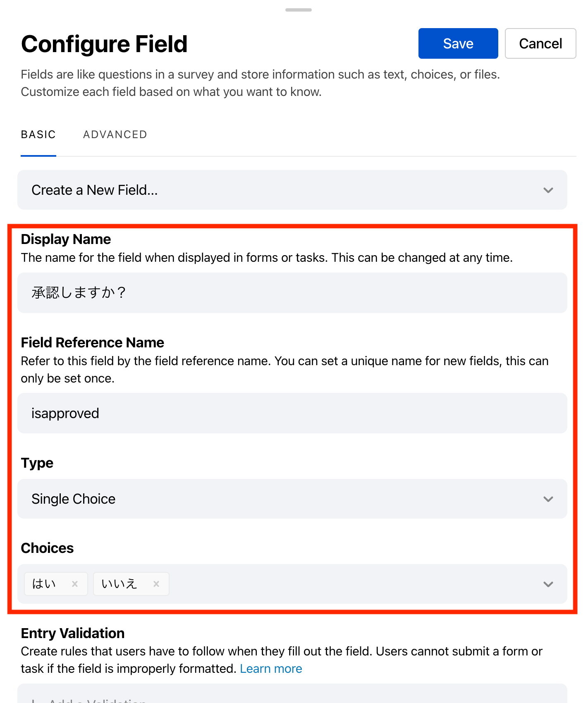Open the Type dropdown showing Single Choice

[289, 499]
